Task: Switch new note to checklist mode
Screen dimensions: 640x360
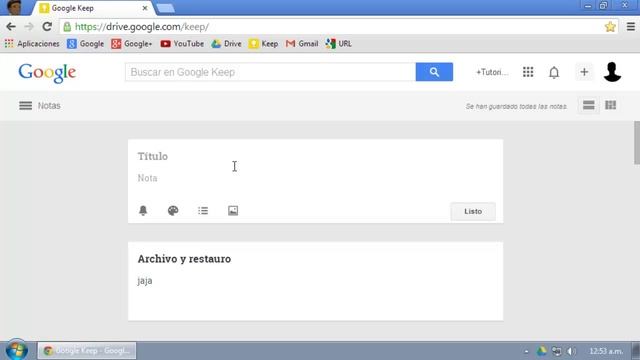Action: (x=203, y=211)
